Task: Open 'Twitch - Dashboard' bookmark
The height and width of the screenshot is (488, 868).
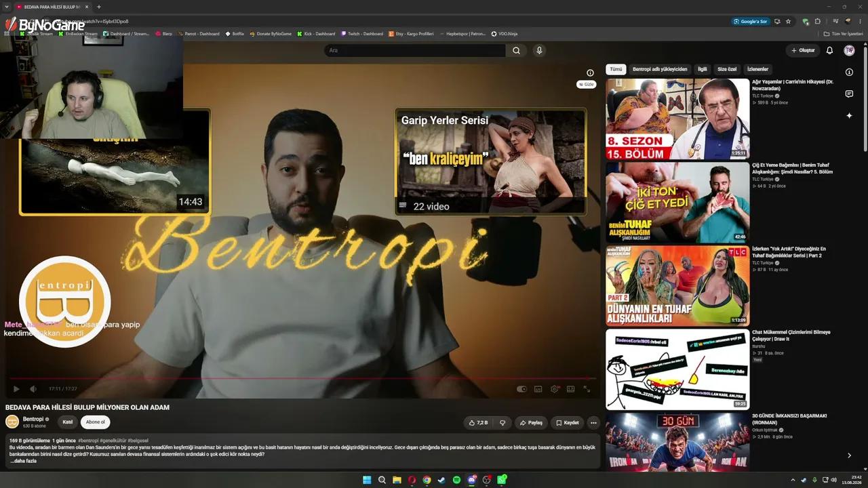Action: tap(362, 34)
